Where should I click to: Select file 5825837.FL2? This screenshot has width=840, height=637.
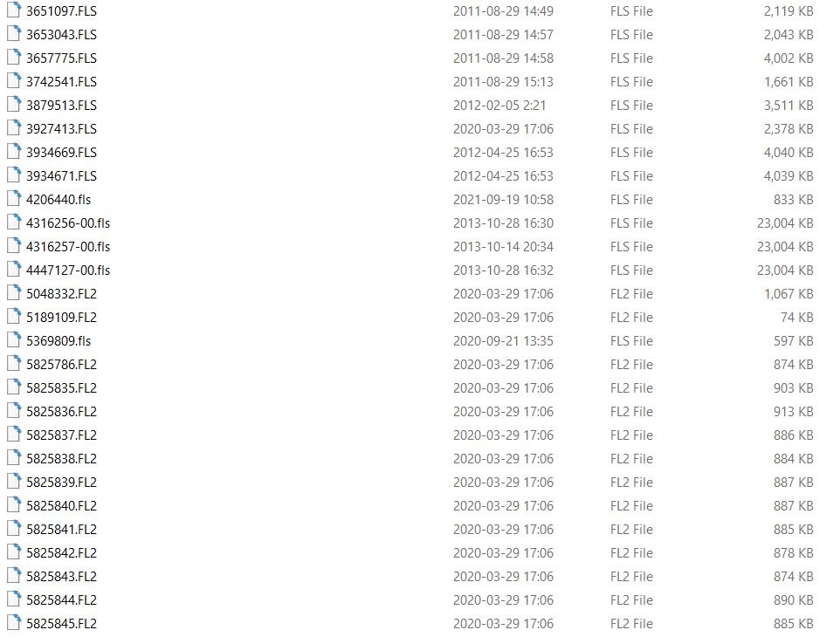click(62, 435)
